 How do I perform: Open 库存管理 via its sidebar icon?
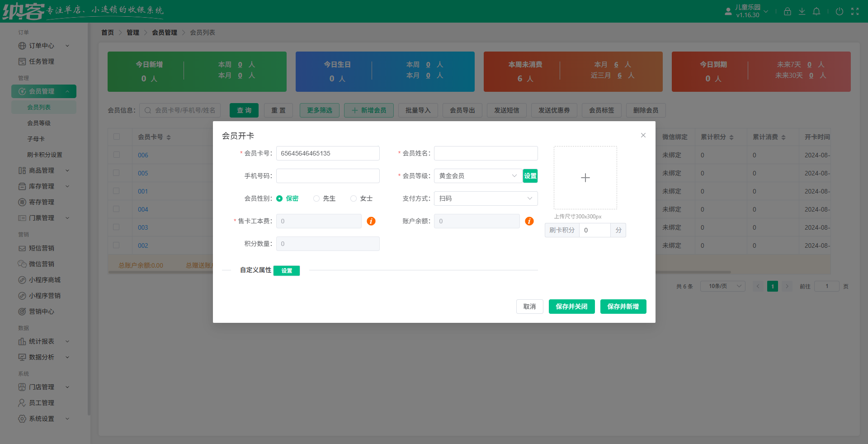[x=22, y=186]
